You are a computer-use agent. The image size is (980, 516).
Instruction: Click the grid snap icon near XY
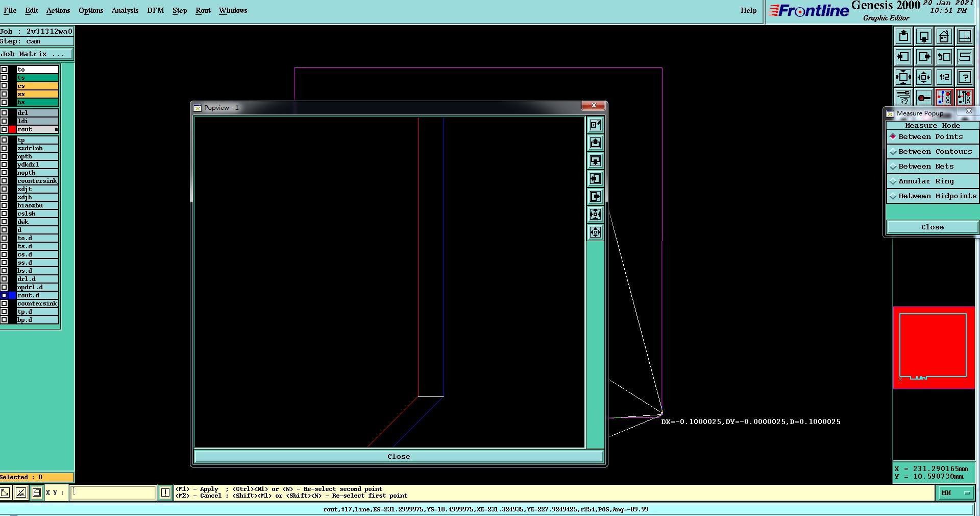pyautogui.click(x=37, y=492)
